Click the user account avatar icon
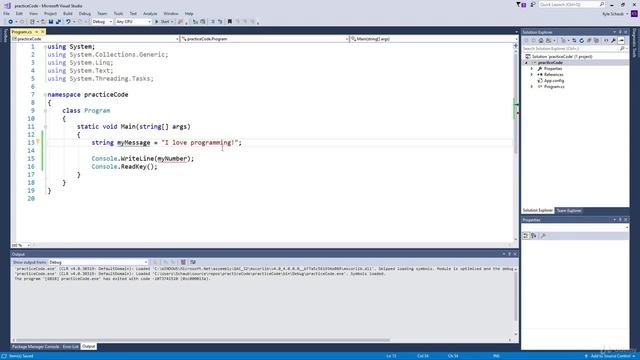The width and height of the screenshot is (640, 360). tap(634, 13)
